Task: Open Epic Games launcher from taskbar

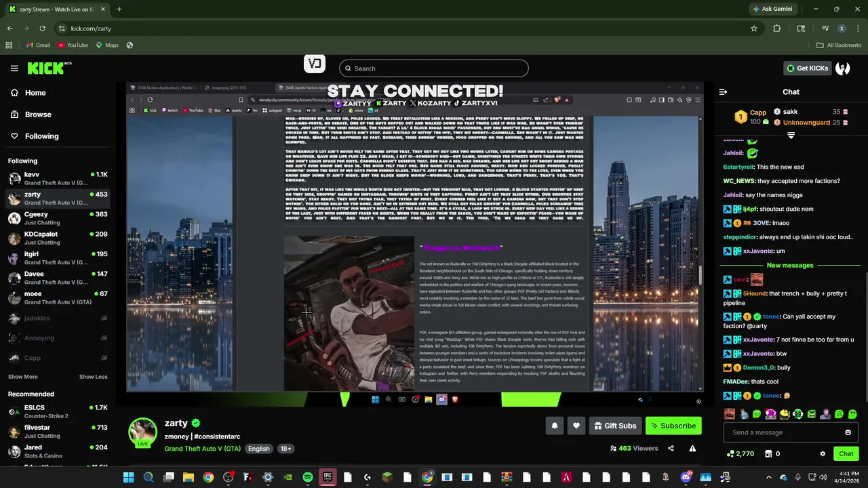Action: point(328,477)
